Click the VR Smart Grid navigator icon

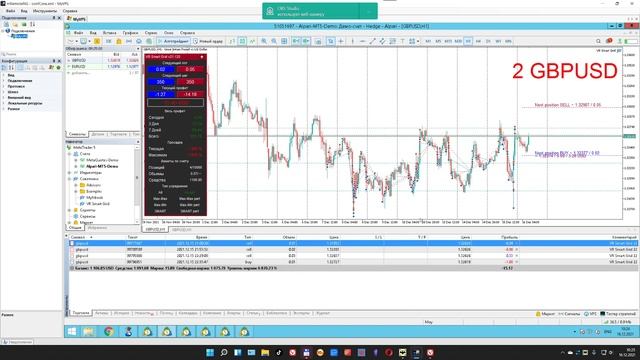click(x=82, y=204)
